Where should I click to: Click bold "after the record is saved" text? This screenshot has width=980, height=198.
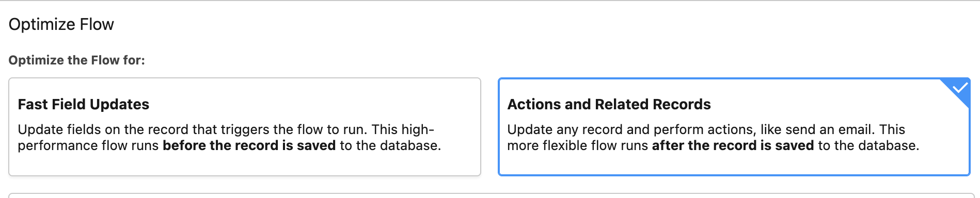pos(733,145)
